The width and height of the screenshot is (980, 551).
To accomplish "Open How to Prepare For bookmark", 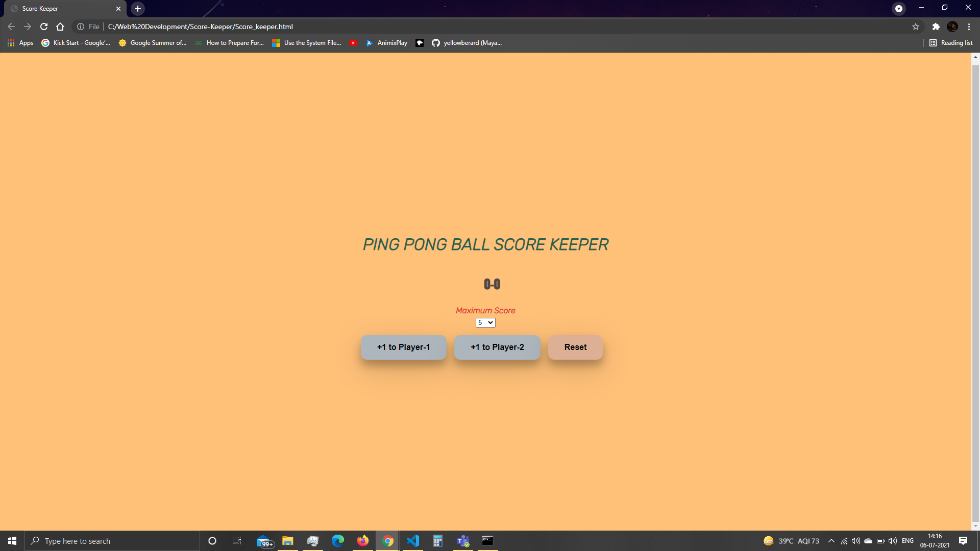I will (x=230, y=43).
